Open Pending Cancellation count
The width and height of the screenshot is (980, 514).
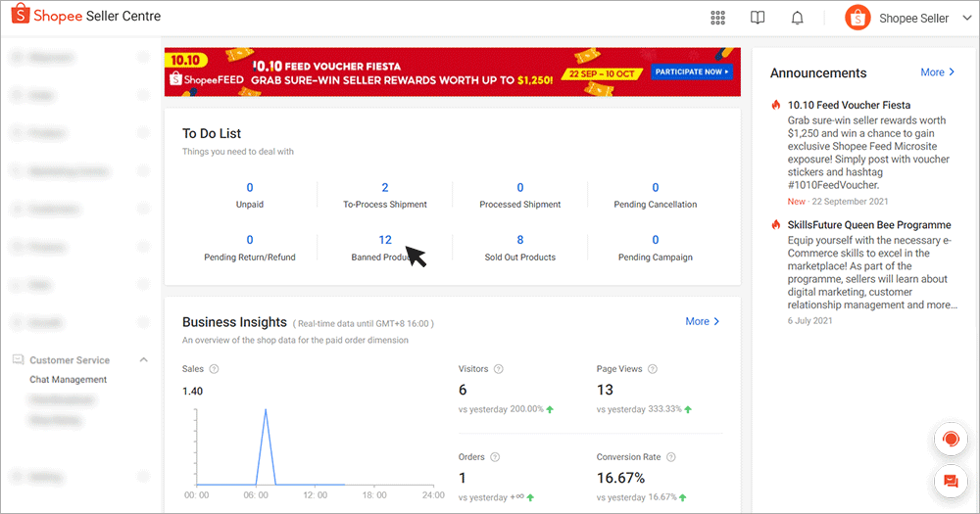click(655, 187)
